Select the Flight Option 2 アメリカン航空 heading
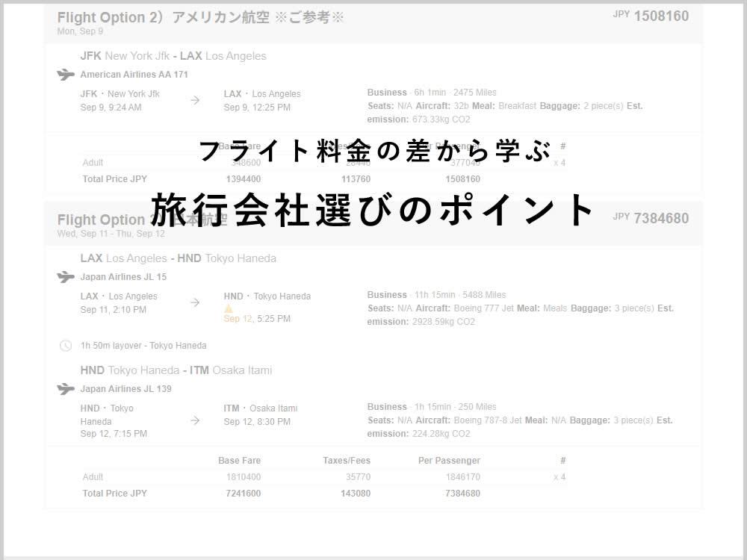The width and height of the screenshot is (747, 560). pos(200,17)
